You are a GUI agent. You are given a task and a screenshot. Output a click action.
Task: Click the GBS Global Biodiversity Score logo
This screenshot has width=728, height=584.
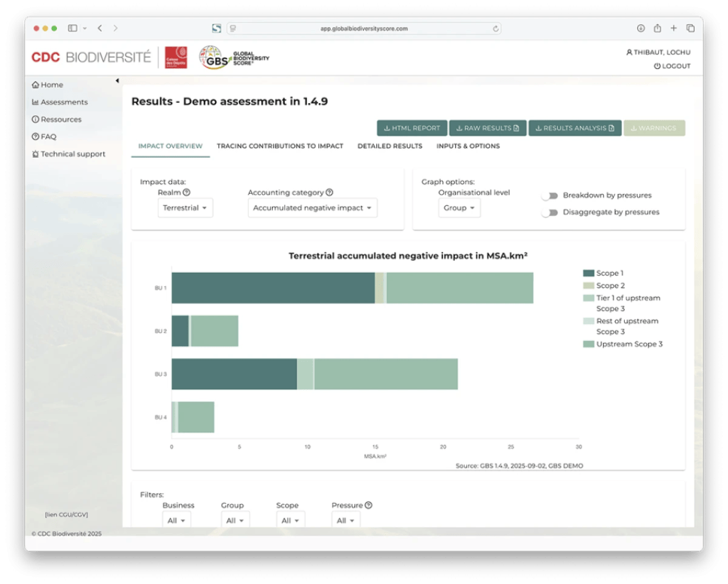[215, 56]
